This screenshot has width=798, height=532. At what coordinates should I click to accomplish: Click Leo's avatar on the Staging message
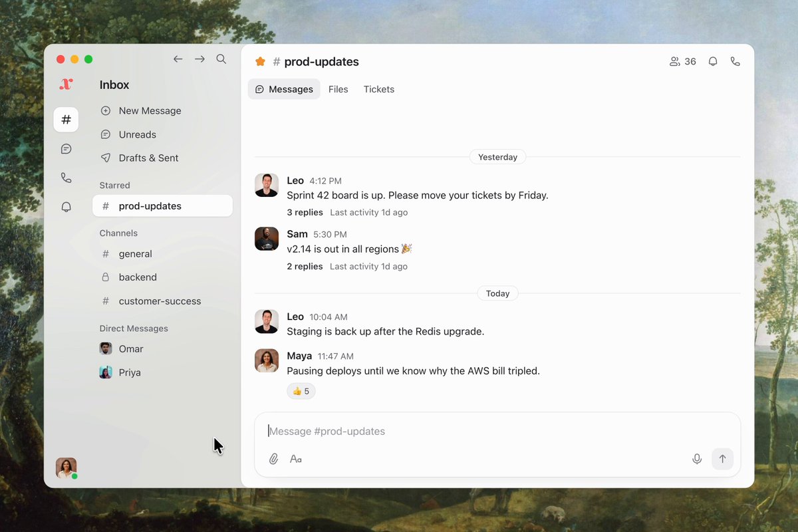point(267,321)
